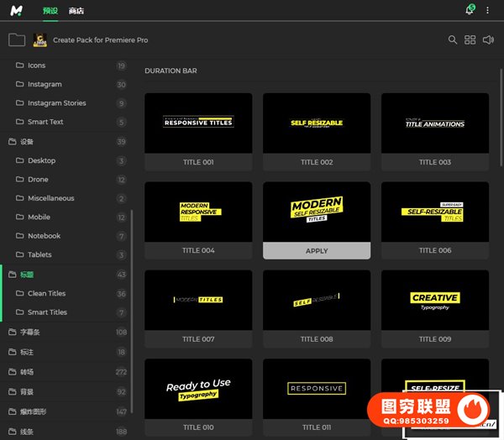Expand the 转场 category

[27, 371]
